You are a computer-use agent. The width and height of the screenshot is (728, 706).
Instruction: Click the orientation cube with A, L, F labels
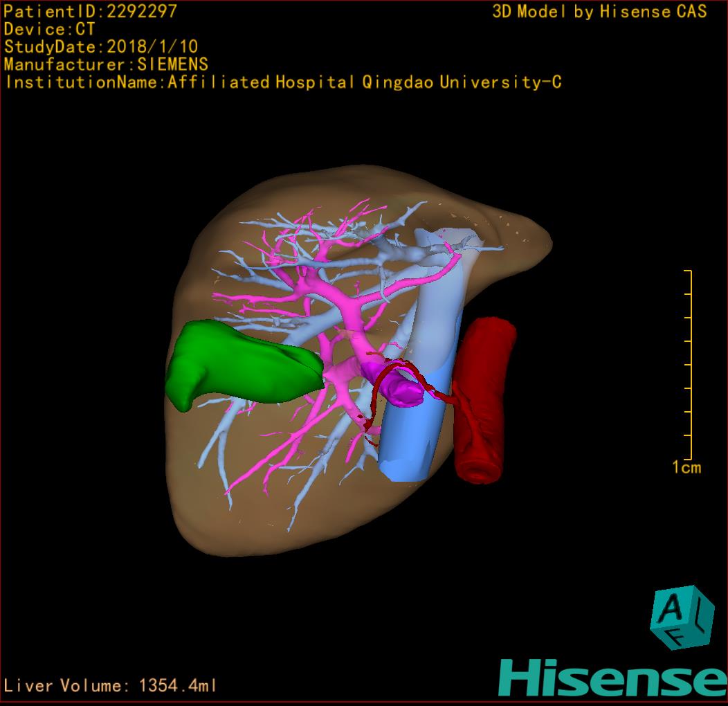[682, 617]
